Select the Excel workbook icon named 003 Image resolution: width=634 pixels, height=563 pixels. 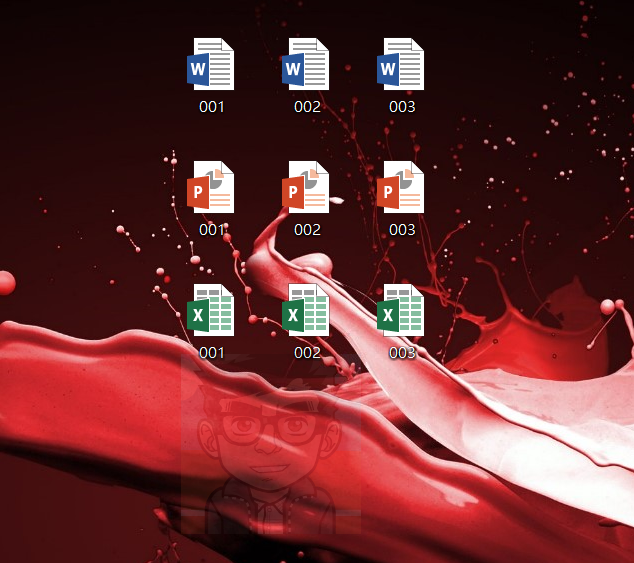401,310
